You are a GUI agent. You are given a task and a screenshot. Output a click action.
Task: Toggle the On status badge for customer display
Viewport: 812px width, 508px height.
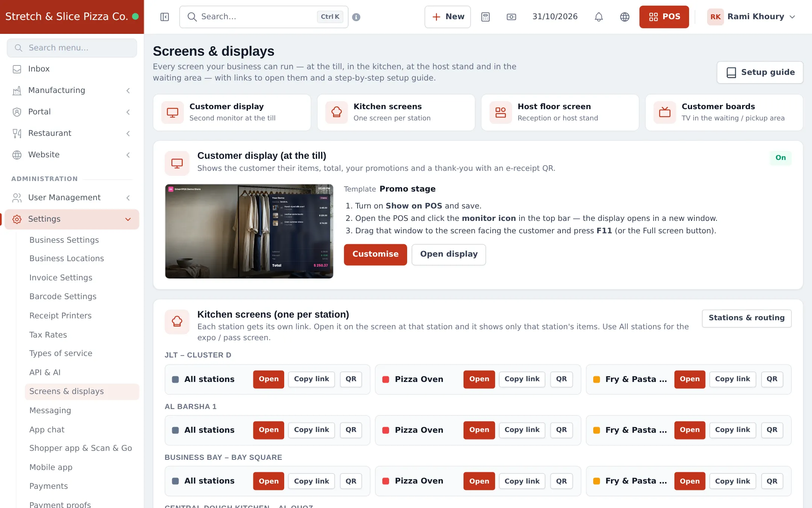(x=780, y=158)
